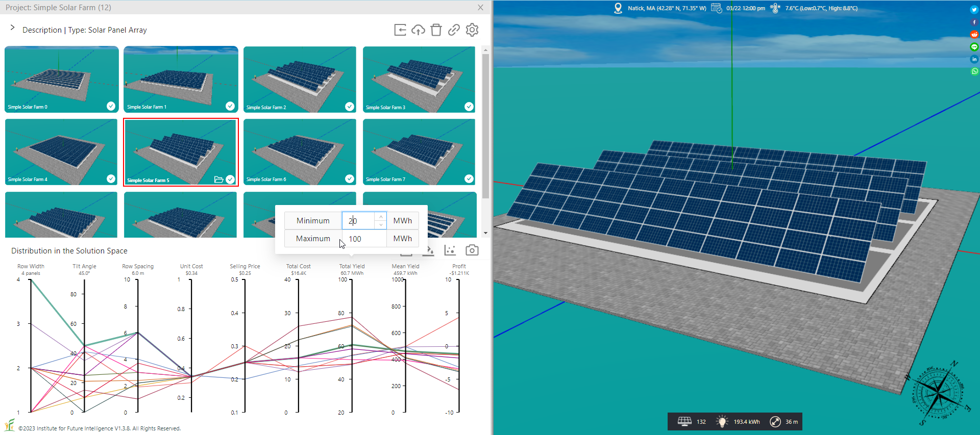Click the camera screenshot icon
Viewport: 980px width, 435px height.
click(x=472, y=250)
